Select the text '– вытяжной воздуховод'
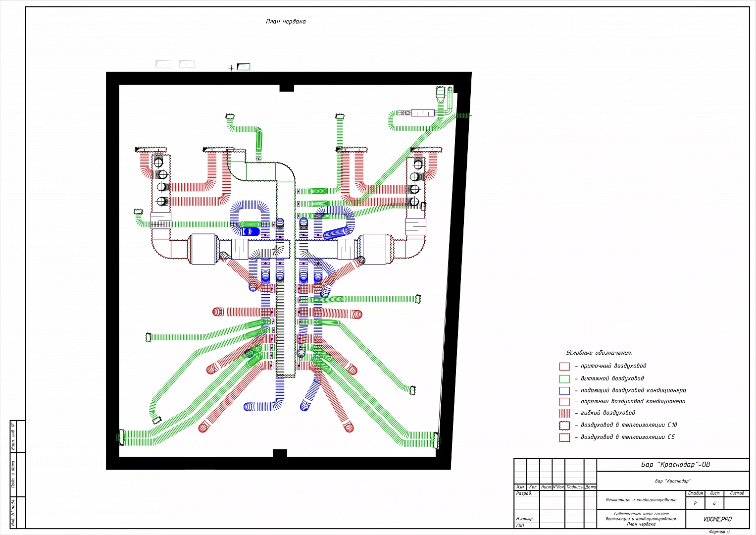 point(609,378)
